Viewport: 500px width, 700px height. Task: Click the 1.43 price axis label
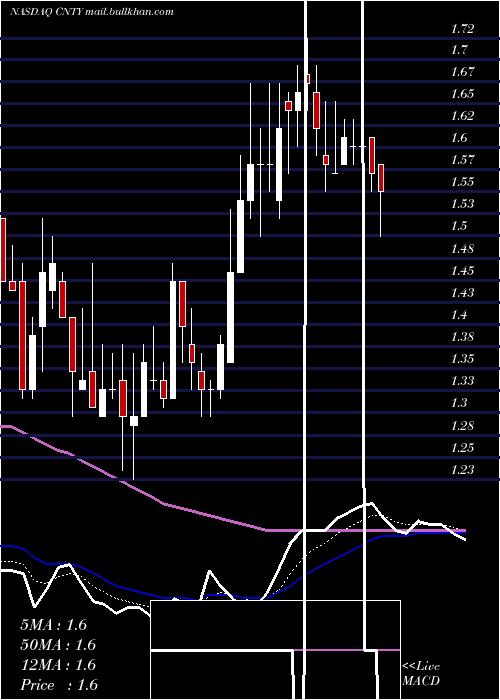coord(462,293)
